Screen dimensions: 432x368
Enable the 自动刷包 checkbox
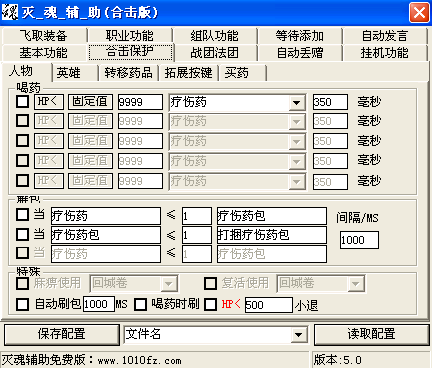coord(22,304)
